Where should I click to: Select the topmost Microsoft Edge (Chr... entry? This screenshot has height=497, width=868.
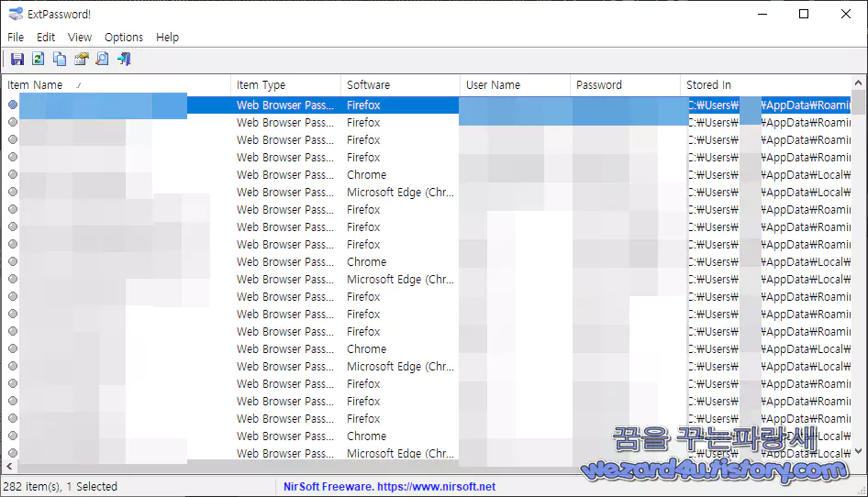pyautogui.click(x=400, y=192)
